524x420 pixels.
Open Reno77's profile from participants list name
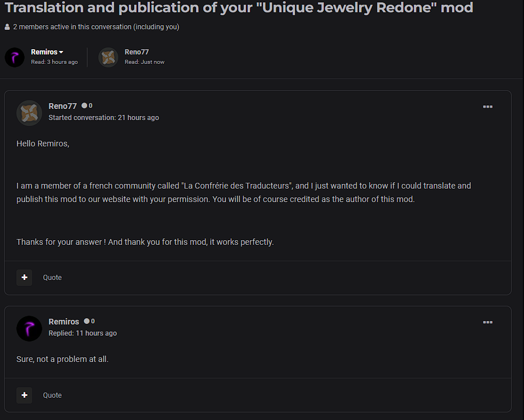click(136, 52)
